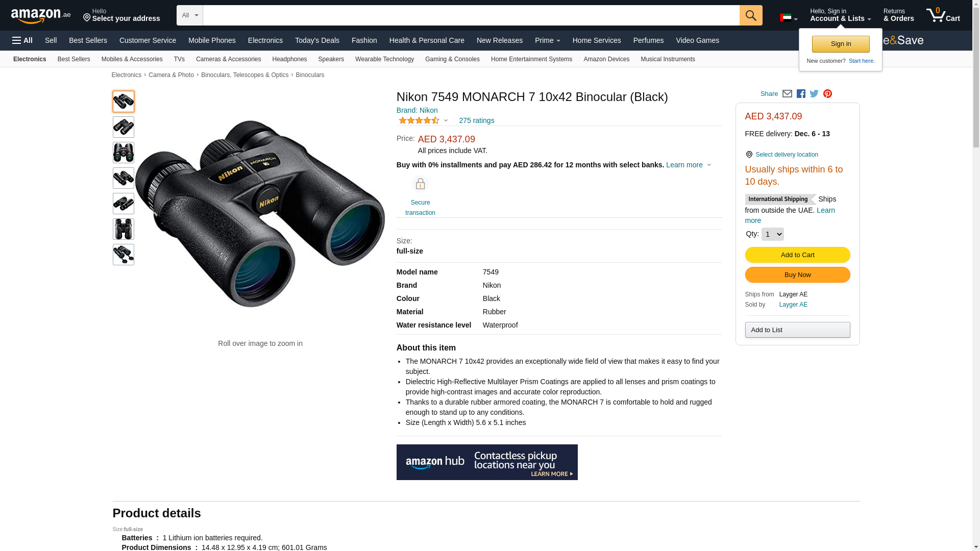The width and height of the screenshot is (980, 551).
Task: Go to the Amazon.ae home logo
Action: (x=41, y=16)
